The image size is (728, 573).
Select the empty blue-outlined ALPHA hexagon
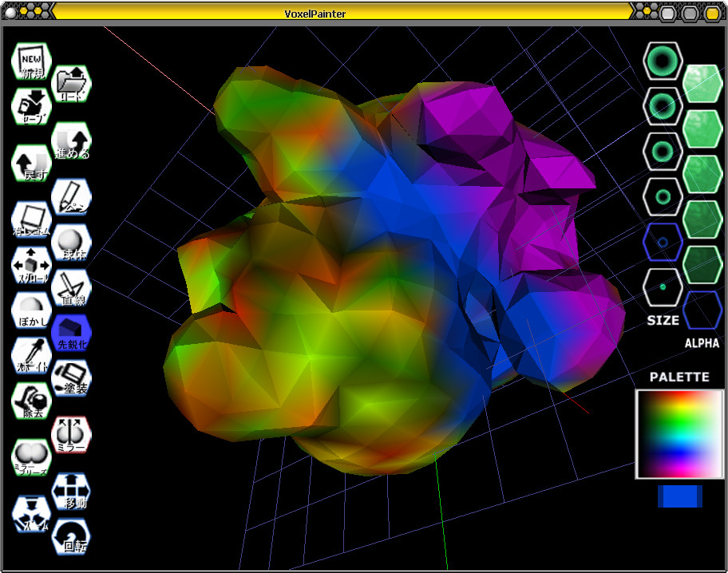[703, 310]
